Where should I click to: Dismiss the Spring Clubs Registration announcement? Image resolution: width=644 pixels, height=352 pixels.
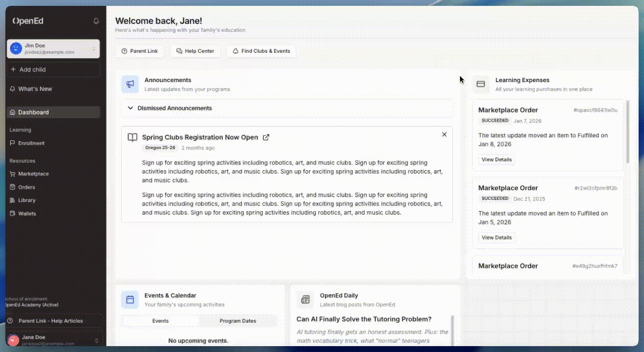tap(444, 134)
